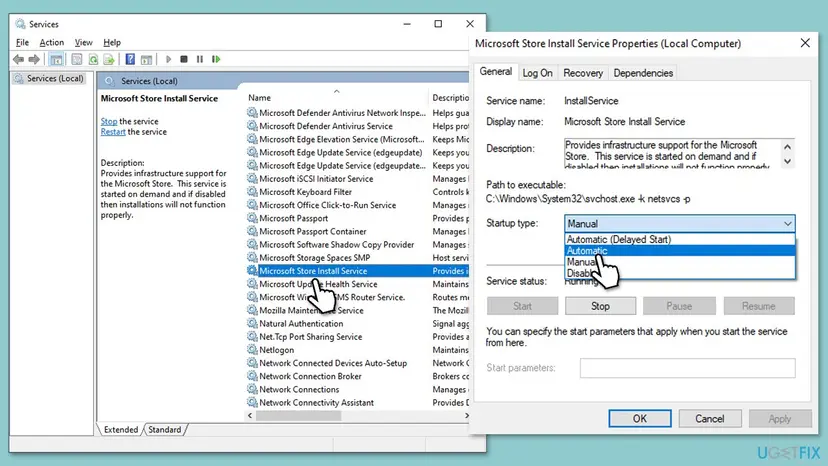Toggle the Show/Hide Console Tree toolbar icon
Image resolution: width=828 pixels, height=466 pixels.
tap(56, 59)
